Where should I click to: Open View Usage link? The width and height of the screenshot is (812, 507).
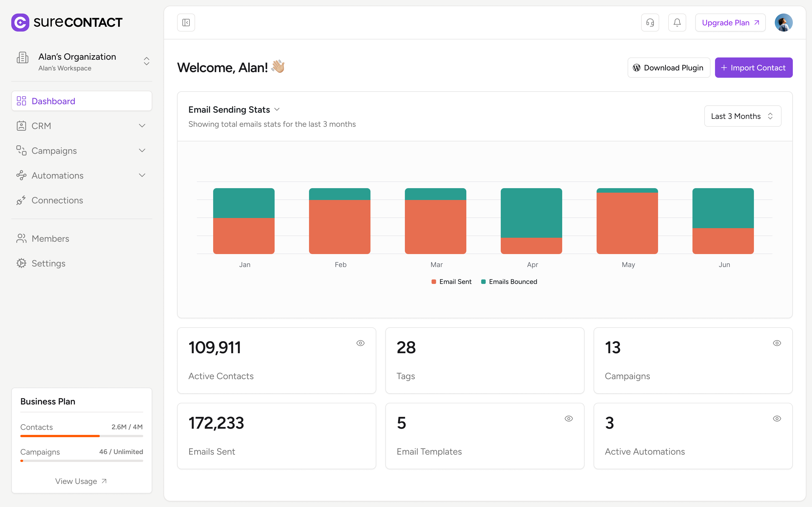tap(81, 481)
